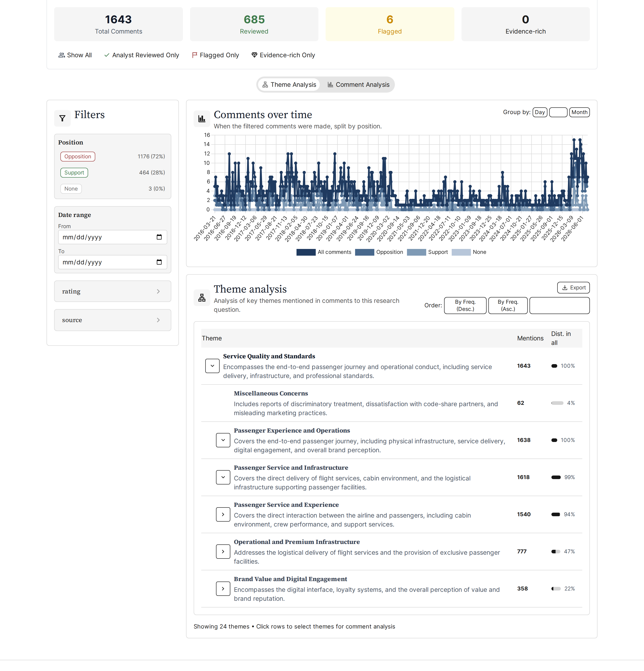Click the hierarchy icon in Theme Analysis tab
The image size is (644, 671).
pyautogui.click(x=265, y=85)
